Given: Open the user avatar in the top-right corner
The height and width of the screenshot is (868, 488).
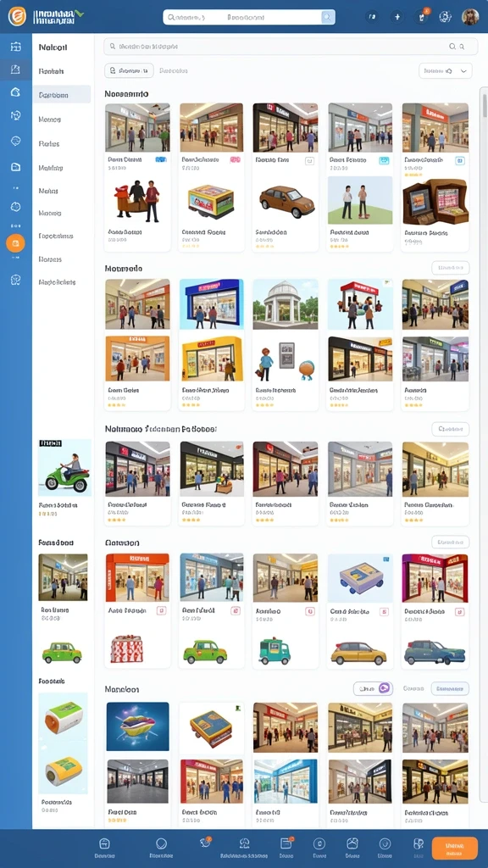Looking at the screenshot, I should [470, 17].
